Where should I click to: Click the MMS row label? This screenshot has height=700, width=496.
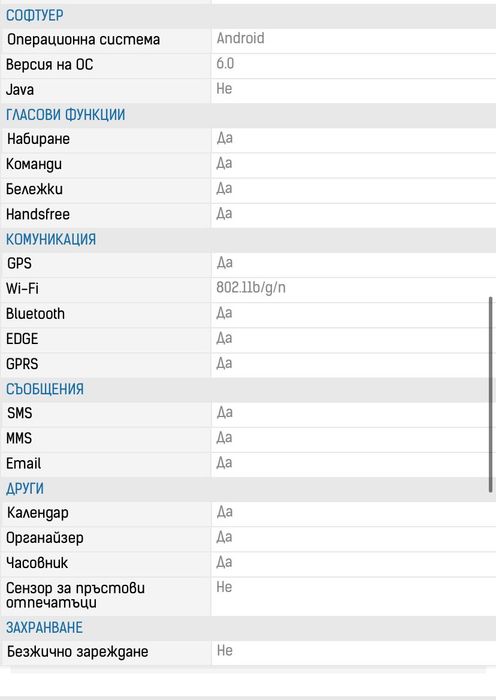point(19,438)
